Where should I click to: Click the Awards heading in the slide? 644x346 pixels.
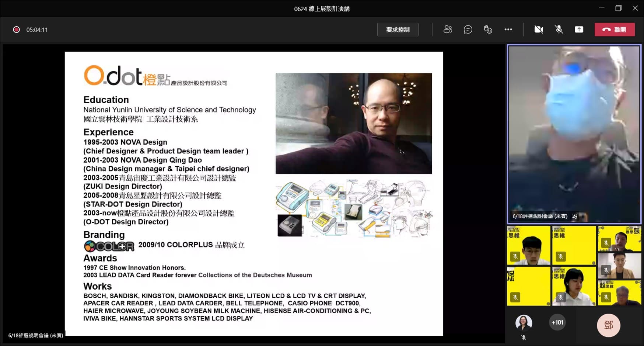coord(100,258)
